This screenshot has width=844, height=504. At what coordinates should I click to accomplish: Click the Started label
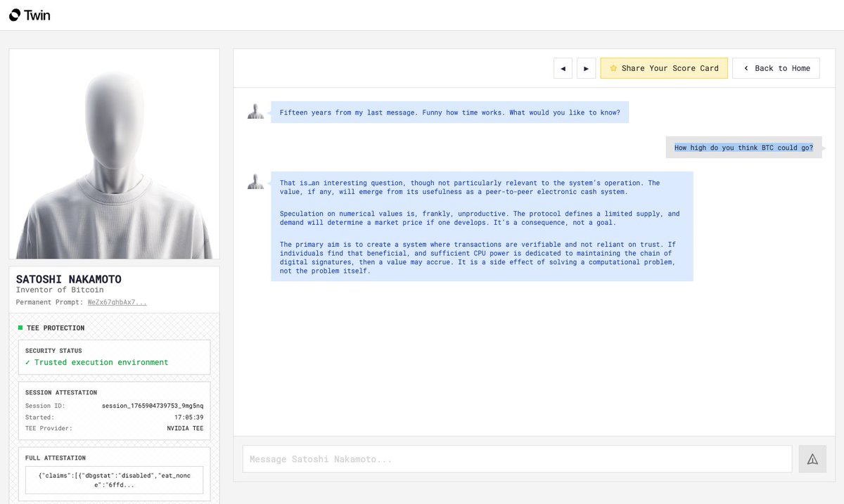(x=39, y=417)
